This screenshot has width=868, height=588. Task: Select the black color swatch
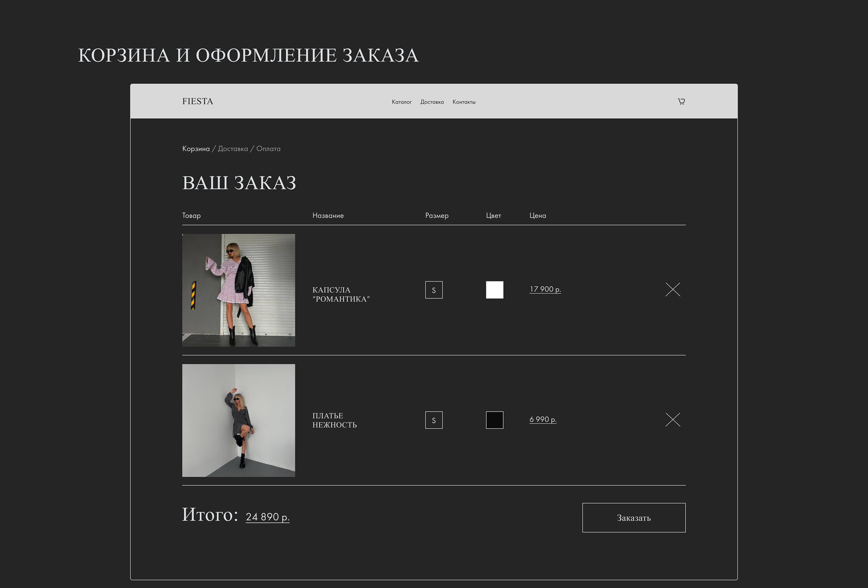[494, 420]
